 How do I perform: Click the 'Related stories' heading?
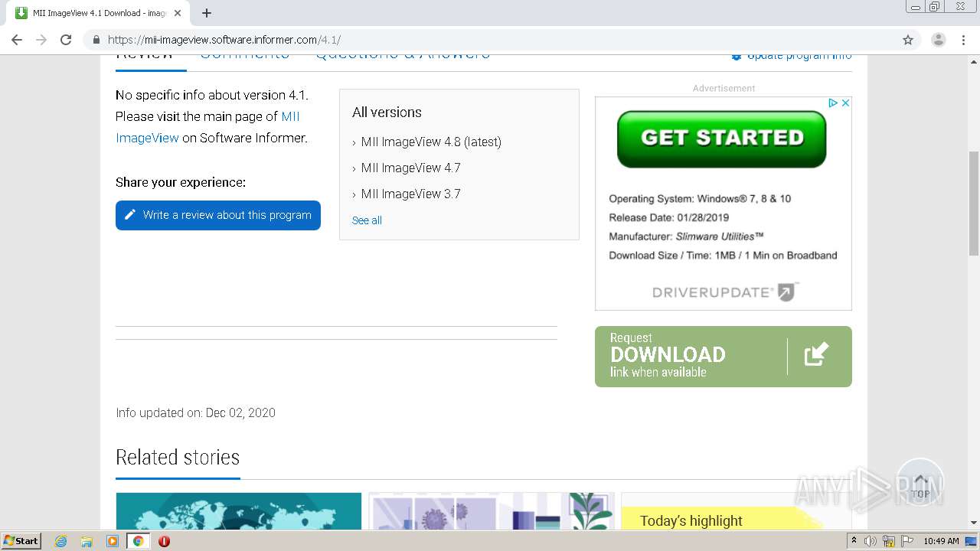click(178, 458)
